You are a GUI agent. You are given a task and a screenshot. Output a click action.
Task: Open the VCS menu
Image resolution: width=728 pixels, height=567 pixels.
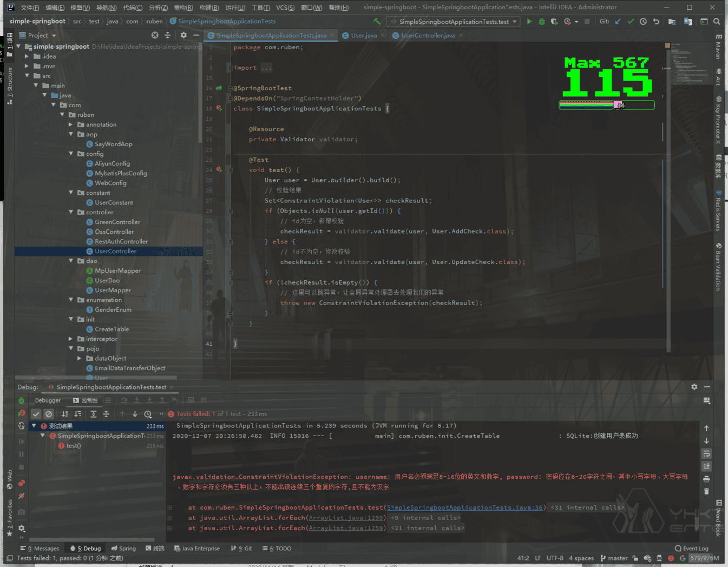click(285, 8)
